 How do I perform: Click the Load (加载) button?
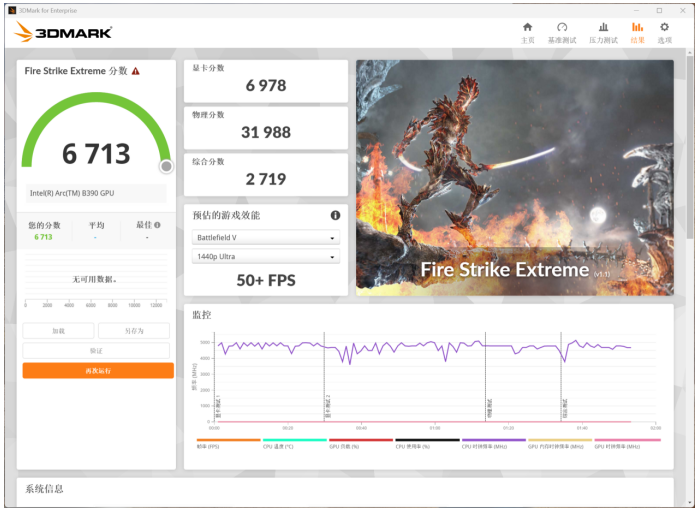[59, 331]
